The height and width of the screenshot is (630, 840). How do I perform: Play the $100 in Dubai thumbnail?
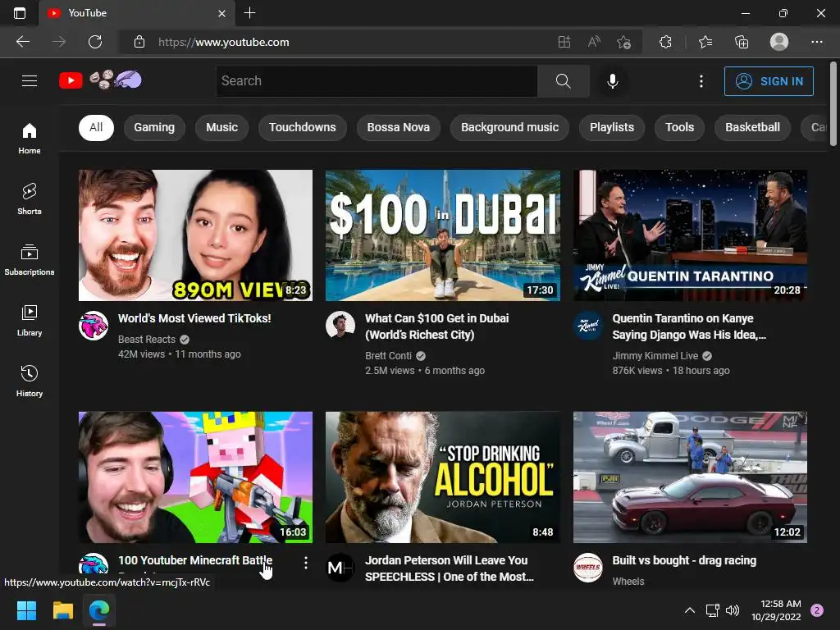442,235
